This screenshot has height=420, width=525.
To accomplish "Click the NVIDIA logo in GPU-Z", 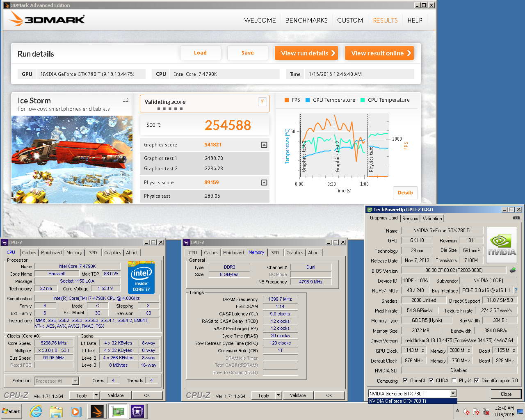I will coord(502,245).
